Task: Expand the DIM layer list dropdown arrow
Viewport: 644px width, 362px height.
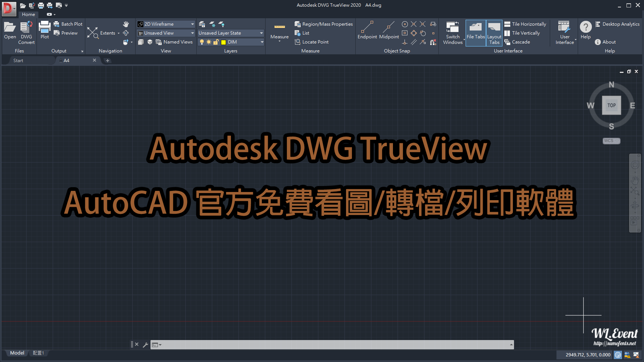Action: pos(262,42)
